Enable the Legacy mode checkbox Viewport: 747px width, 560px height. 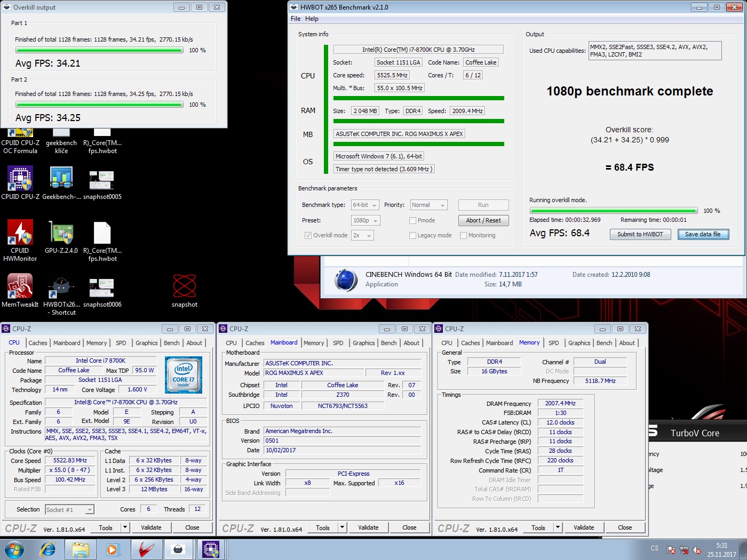pos(412,235)
